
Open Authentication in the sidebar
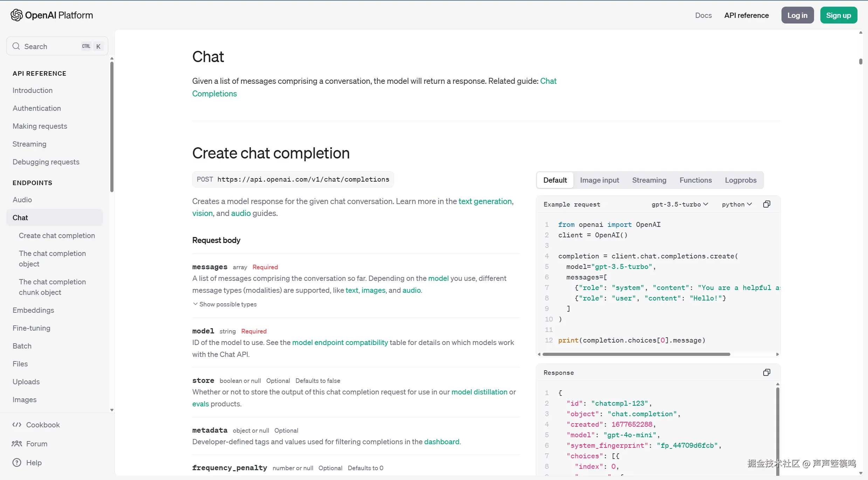(37, 108)
